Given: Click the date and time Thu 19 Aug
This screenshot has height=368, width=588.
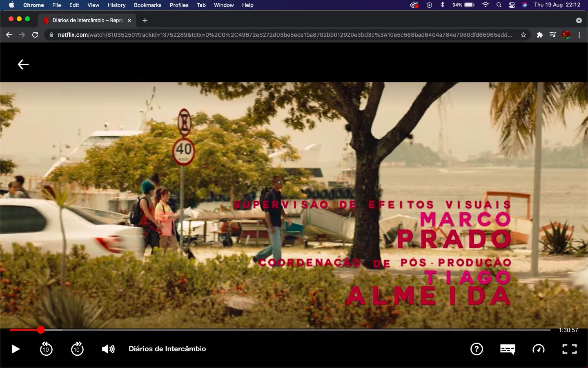Looking at the screenshot, I should [x=557, y=5].
